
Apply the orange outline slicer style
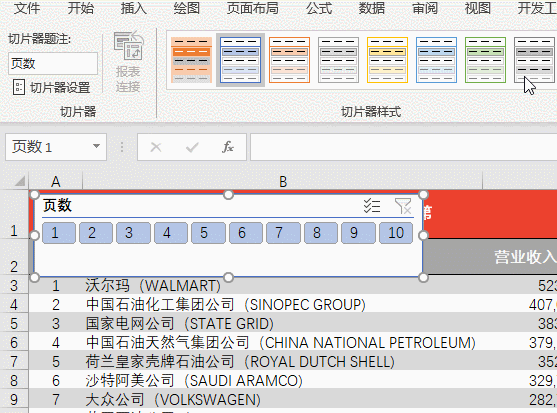point(290,60)
